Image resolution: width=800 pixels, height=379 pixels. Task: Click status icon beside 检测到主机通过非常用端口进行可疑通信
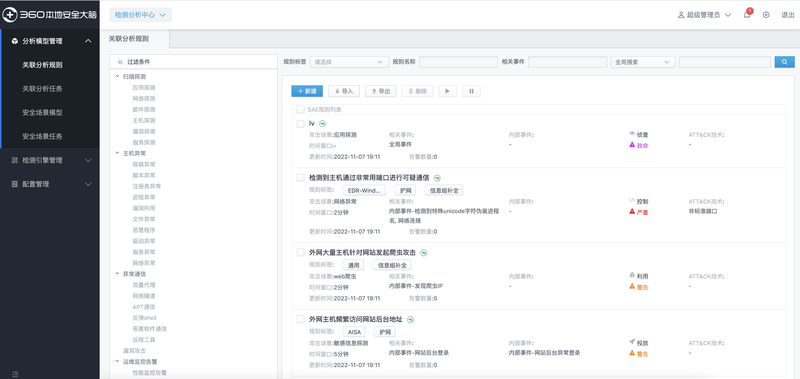point(437,178)
